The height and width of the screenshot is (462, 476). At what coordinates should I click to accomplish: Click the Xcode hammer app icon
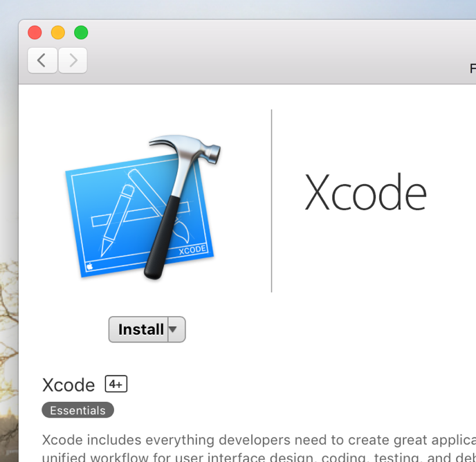pyautogui.click(x=143, y=207)
